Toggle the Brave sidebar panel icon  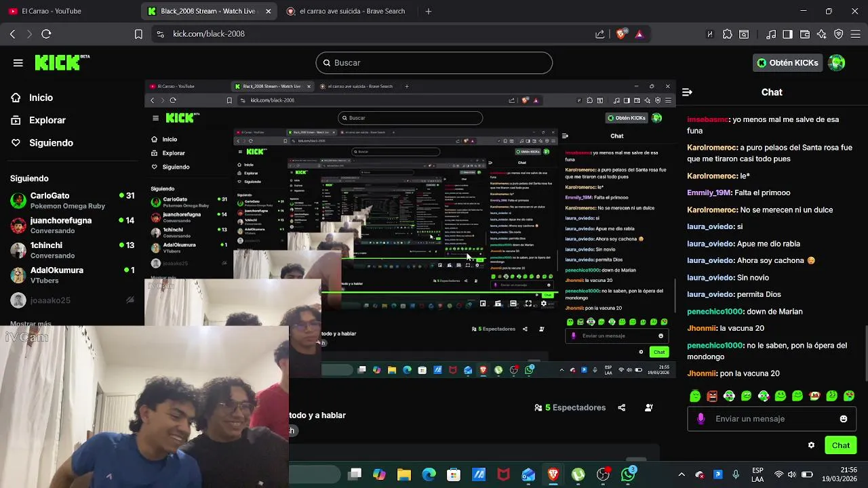point(787,34)
